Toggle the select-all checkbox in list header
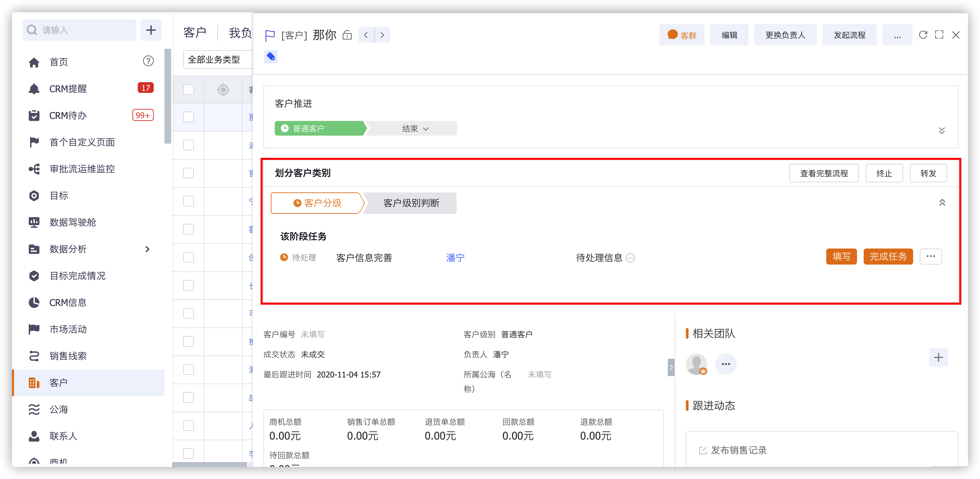This screenshot has width=980, height=479. [188, 89]
